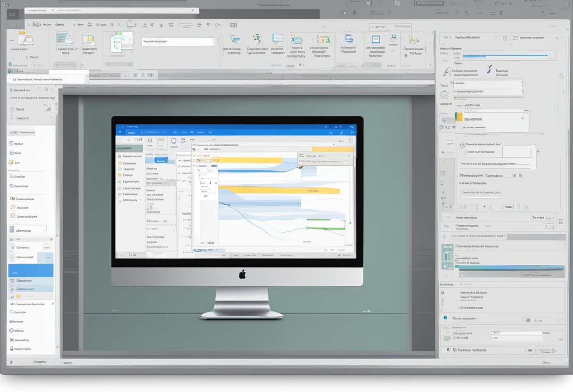This screenshot has width=573, height=392.
Task: Click the Apple logo on the iMac
Action: pyautogui.click(x=242, y=274)
